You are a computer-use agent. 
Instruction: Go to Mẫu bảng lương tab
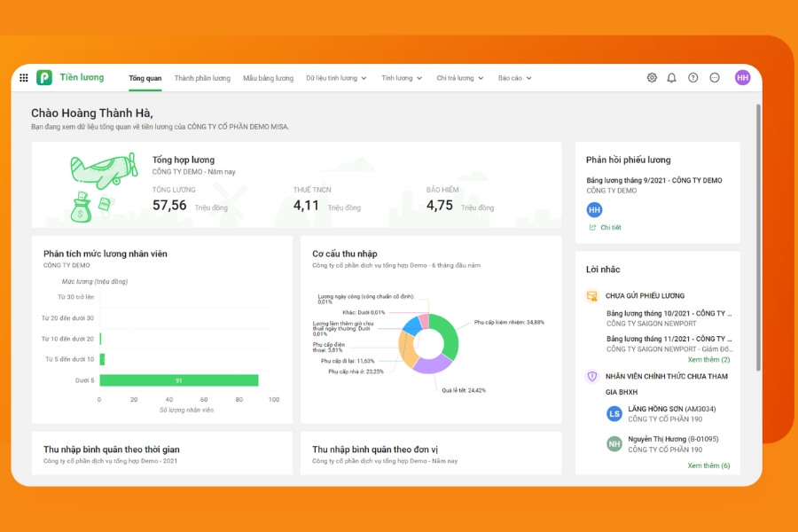[x=268, y=78]
